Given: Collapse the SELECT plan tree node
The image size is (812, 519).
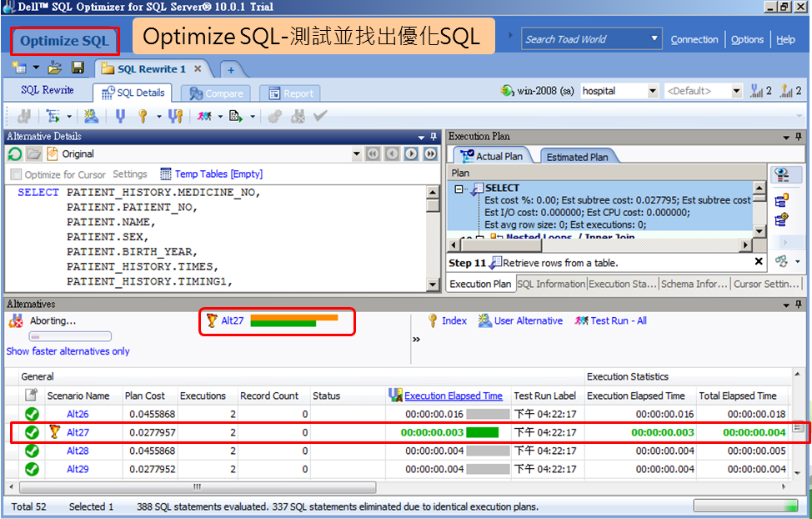Looking at the screenshot, I should [459, 189].
